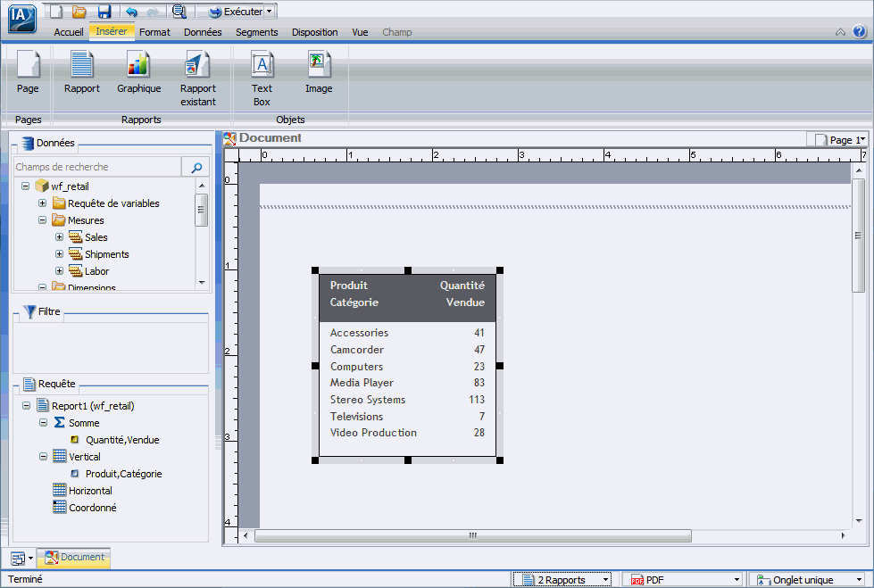Click the Televisions row in report
Screen dimensions: 874x588
tap(407, 417)
